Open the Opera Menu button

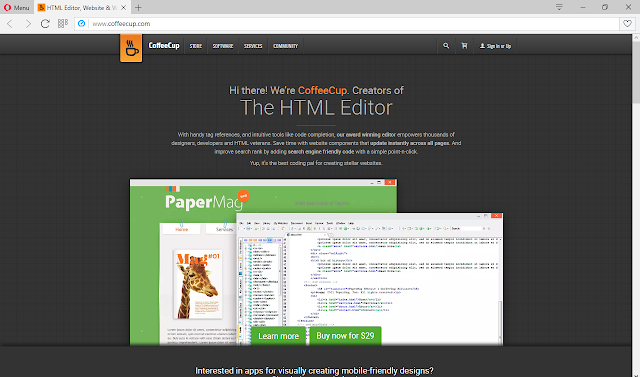pos(17,7)
